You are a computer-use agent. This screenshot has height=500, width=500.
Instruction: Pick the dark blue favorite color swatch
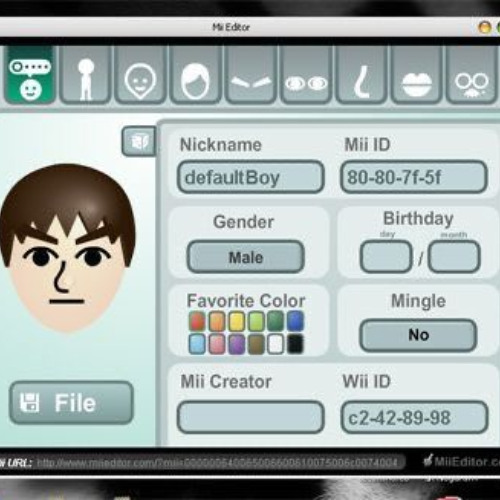pyautogui.click(x=295, y=321)
